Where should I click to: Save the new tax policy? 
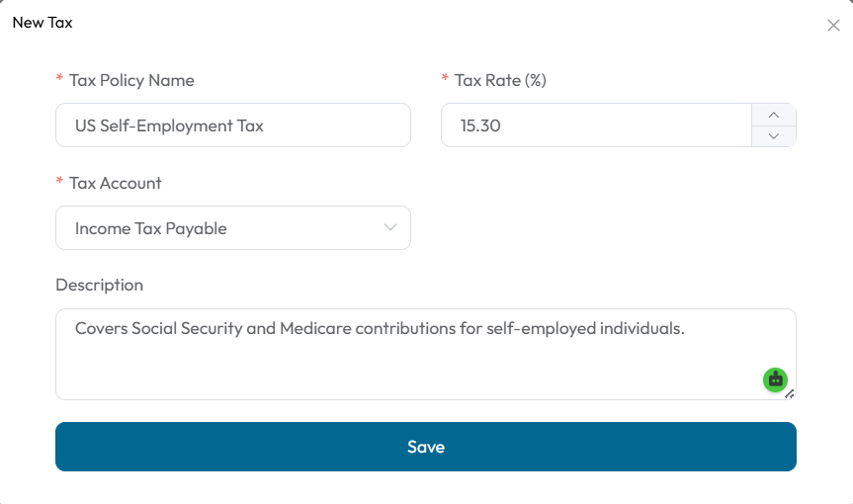(426, 447)
